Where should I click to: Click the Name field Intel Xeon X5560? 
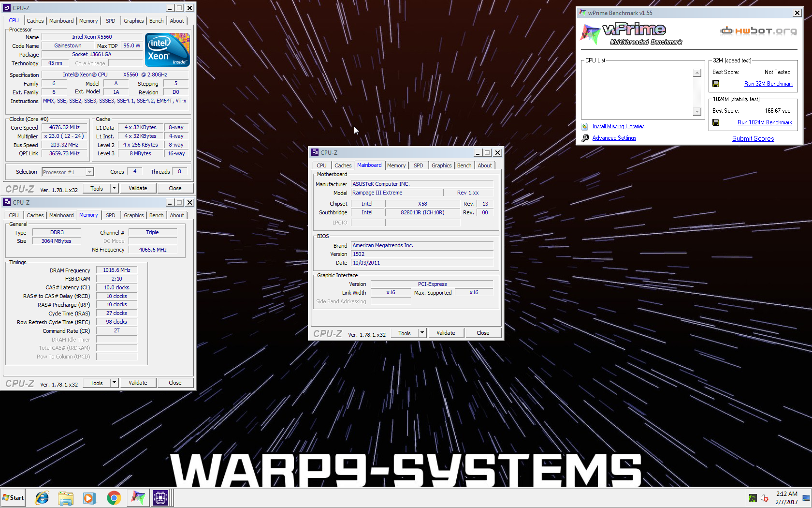pos(92,37)
